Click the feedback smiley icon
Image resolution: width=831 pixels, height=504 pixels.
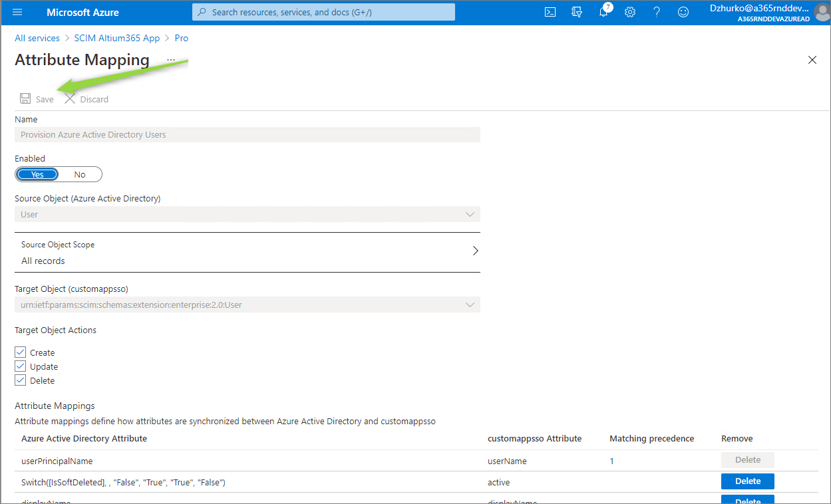pos(683,12)
